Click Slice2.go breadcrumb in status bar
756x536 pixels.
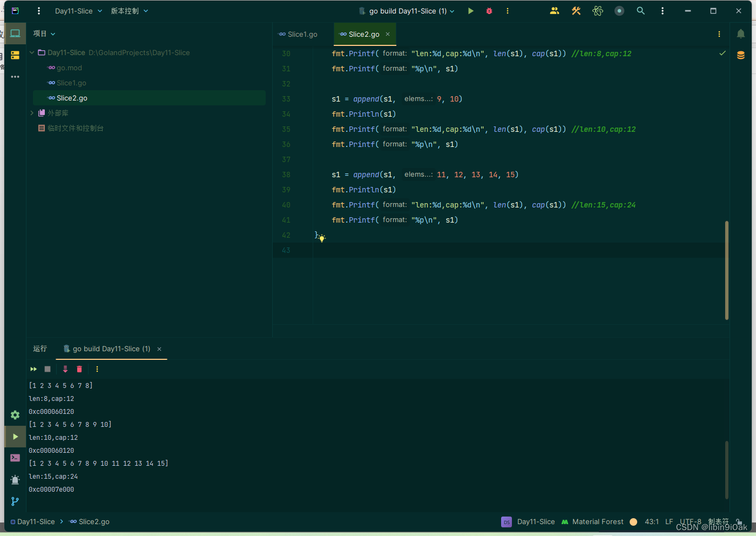click(x=90, y=521)
